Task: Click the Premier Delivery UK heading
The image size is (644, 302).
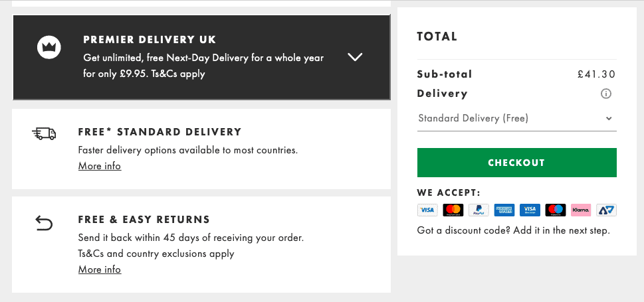Action: coord(150,40)
